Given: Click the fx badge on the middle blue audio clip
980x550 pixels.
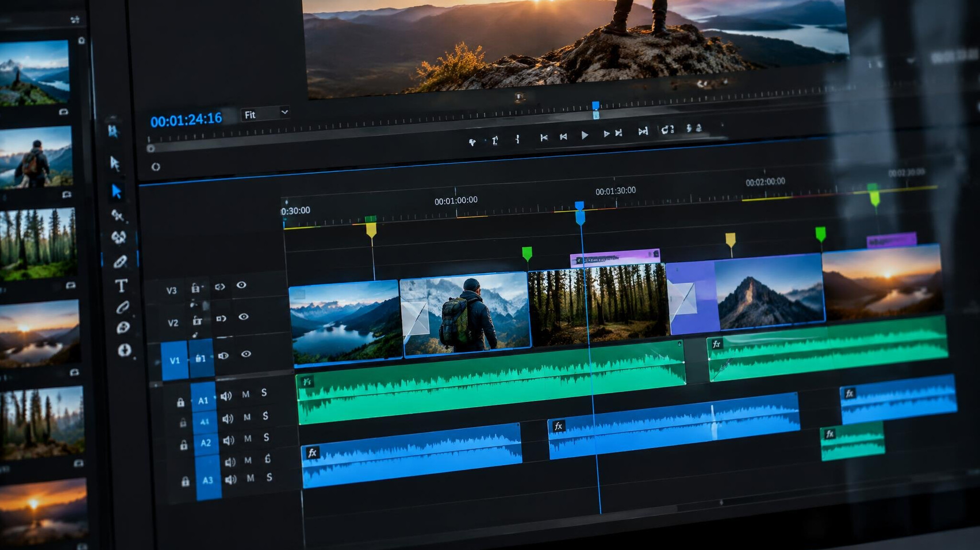Looking at the screenshot, I should (x=558, y=426).
